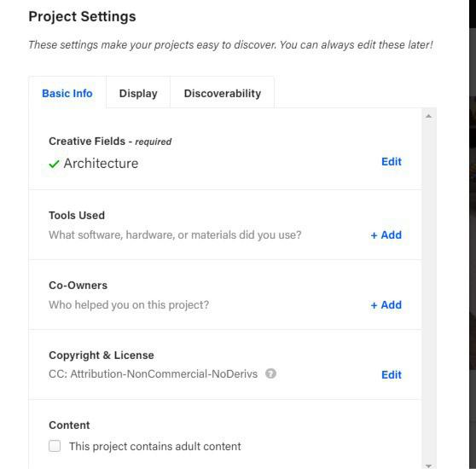Image resolution: width=476 pixels, height=469 pixels.
Task: Switch to the Basic Info tab
Action: click(x=67, y=93)
